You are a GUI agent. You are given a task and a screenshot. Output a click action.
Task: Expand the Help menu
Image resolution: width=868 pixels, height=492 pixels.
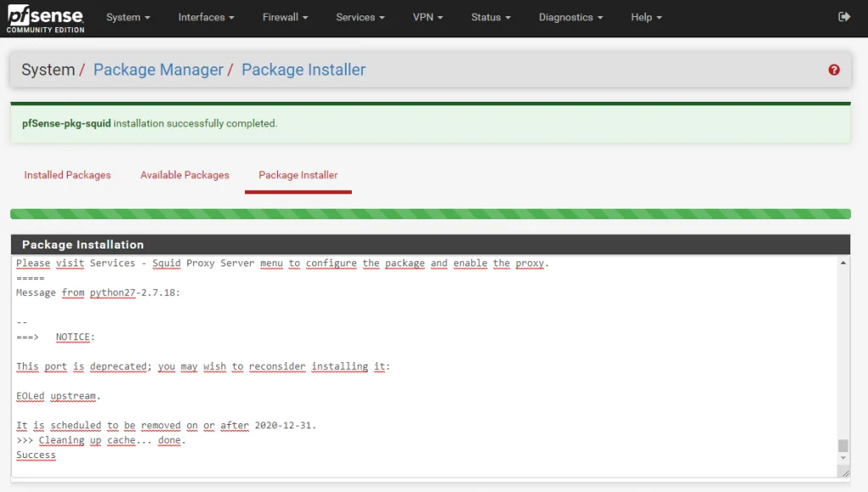(647, 17)
